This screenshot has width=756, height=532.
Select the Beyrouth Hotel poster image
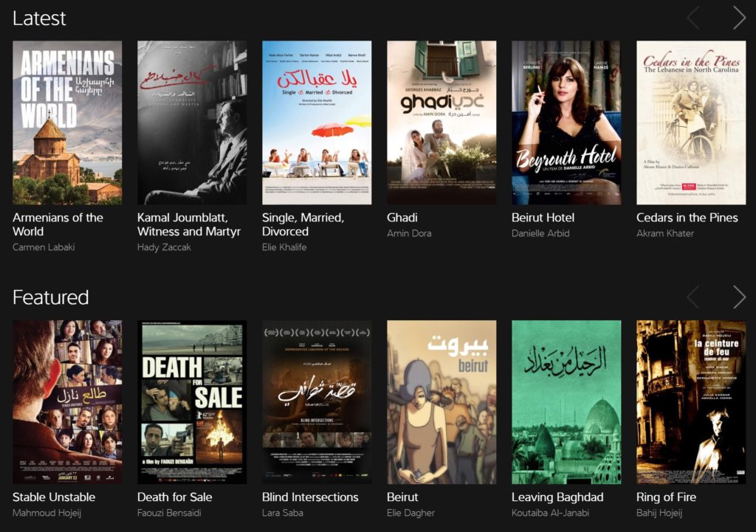click(x=566, y=122)
